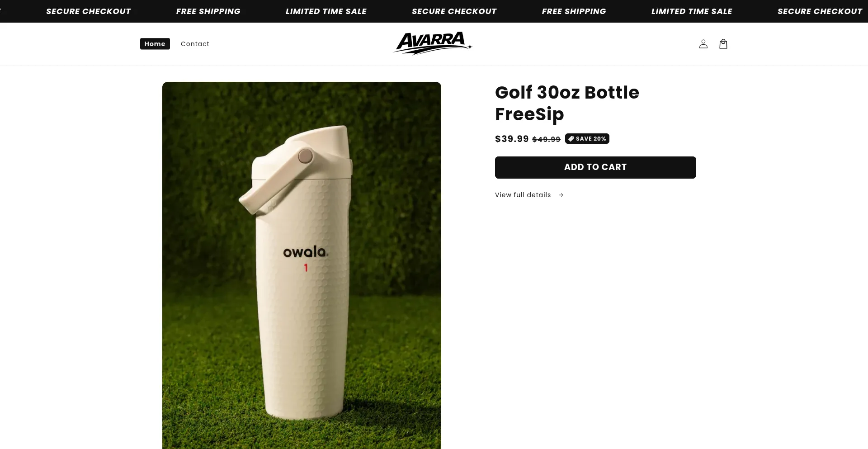Click the Owala bottle product image

[x=302, y=265]
